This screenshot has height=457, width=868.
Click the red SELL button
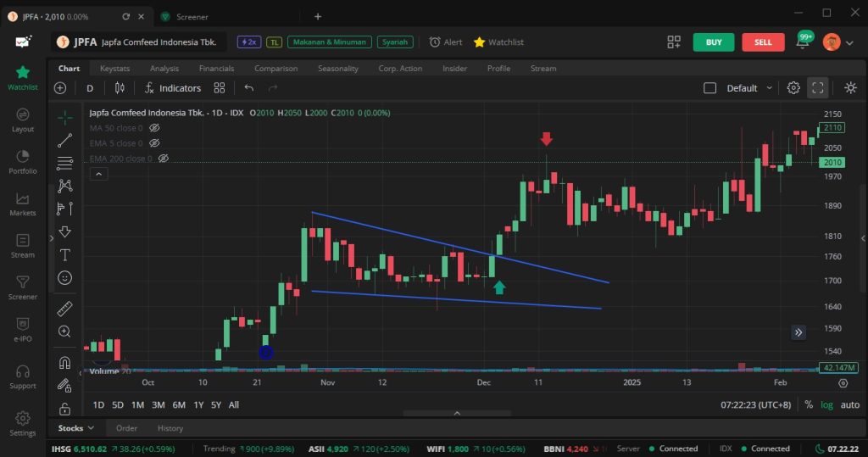(x=763, y=42)
